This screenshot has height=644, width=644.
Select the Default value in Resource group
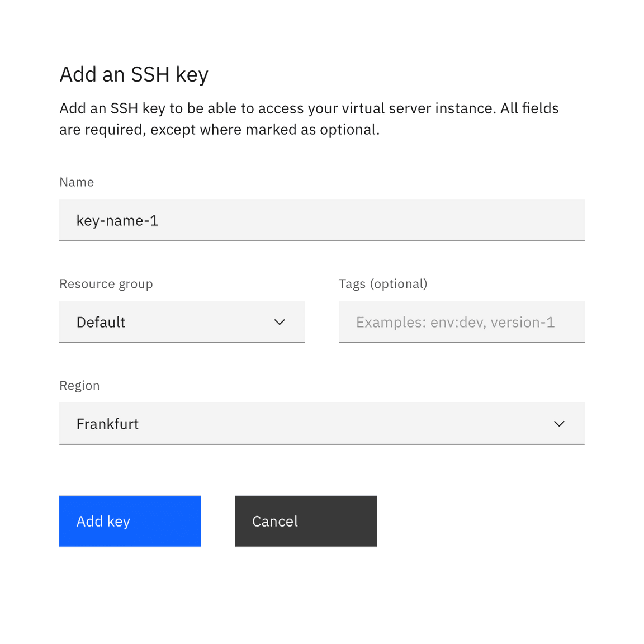coord(101,323)
